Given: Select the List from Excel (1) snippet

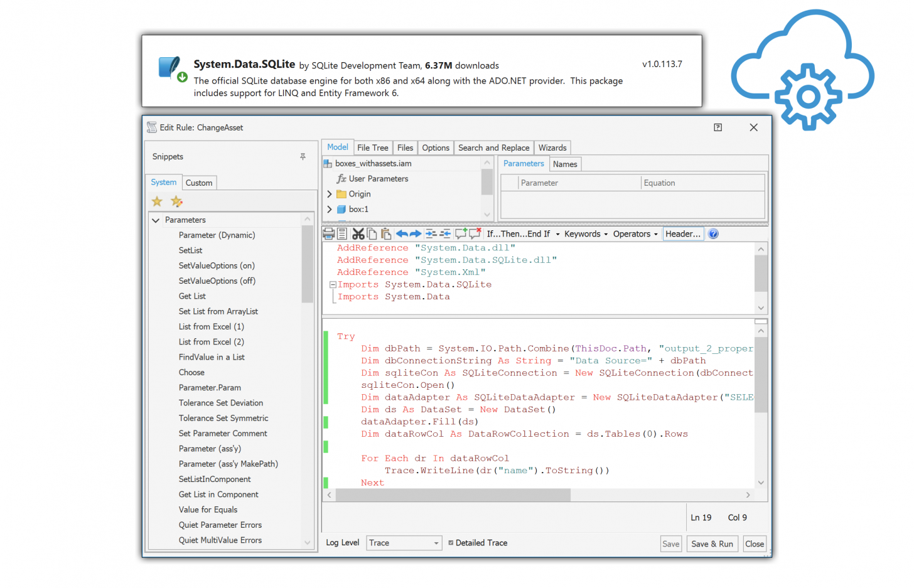Looking at the screenshot, I should pos(212,327).
